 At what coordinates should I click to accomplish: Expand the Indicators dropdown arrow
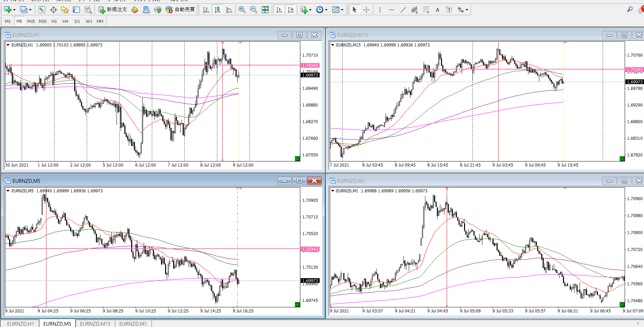pyautogui.click(x=310, y=9)
